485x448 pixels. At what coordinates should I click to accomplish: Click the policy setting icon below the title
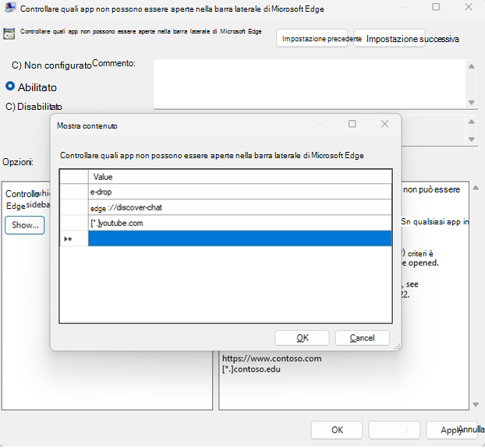(x=9, y=34)
